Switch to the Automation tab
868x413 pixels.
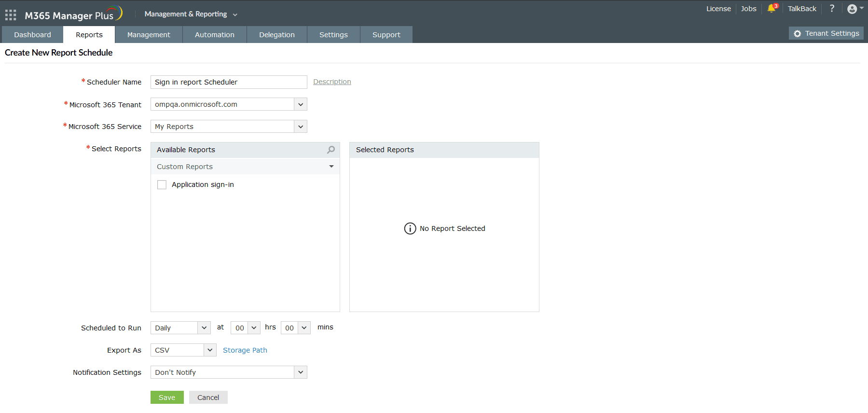click(x=215, y=35)
